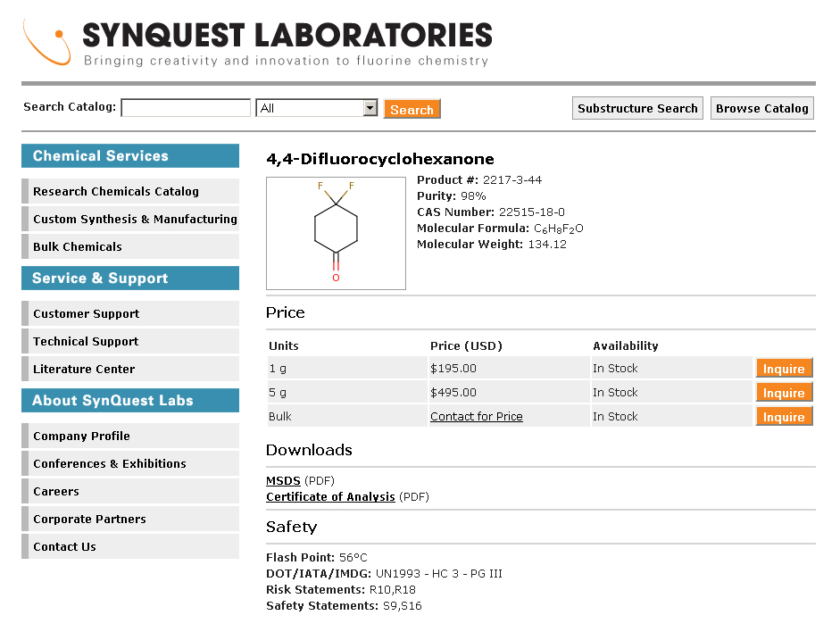Screen dimensions: 840x632
Task: Open the Substructure Search page
Action: tap(636, 107)
